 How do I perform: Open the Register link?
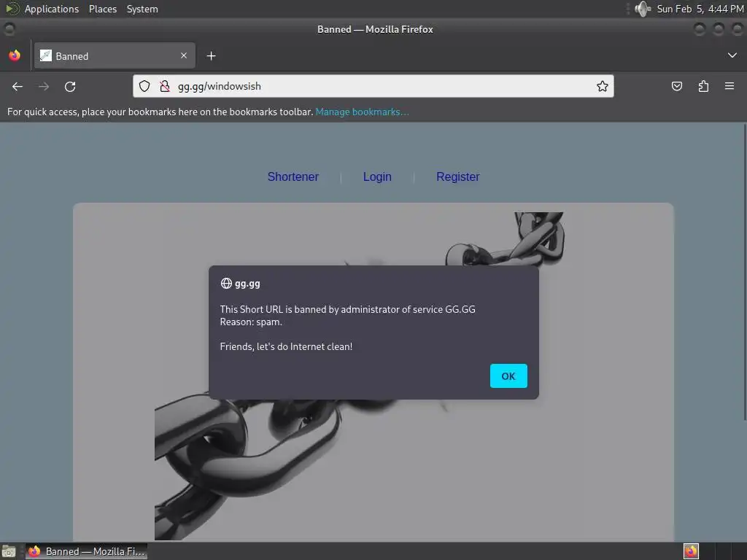(x=458, y=176)
